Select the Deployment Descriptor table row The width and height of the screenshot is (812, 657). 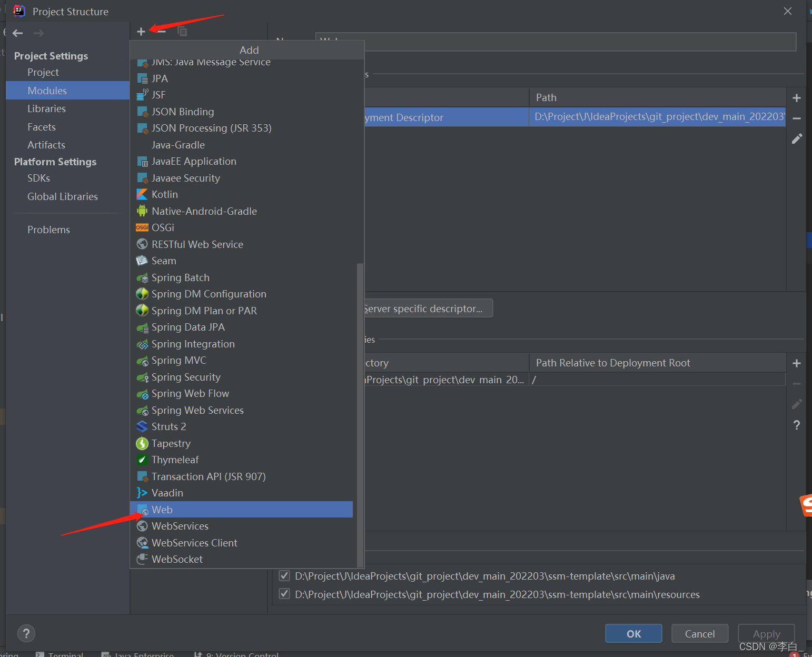[575, 117]
